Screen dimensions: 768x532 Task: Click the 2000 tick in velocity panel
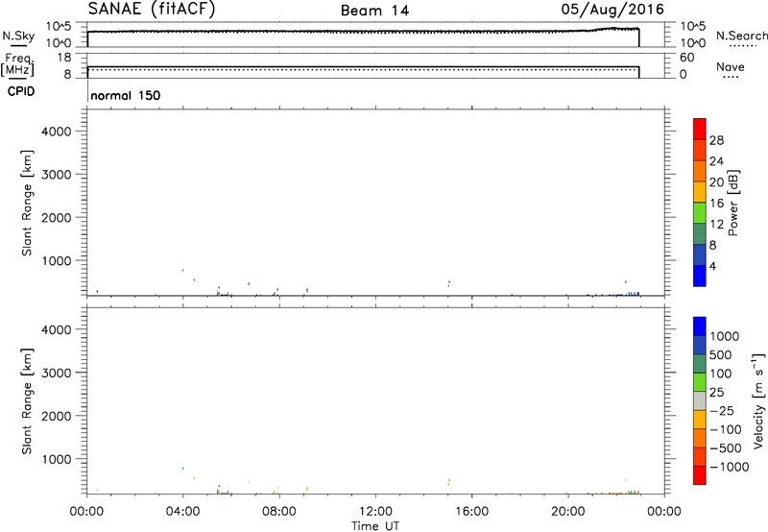(57, 416)
